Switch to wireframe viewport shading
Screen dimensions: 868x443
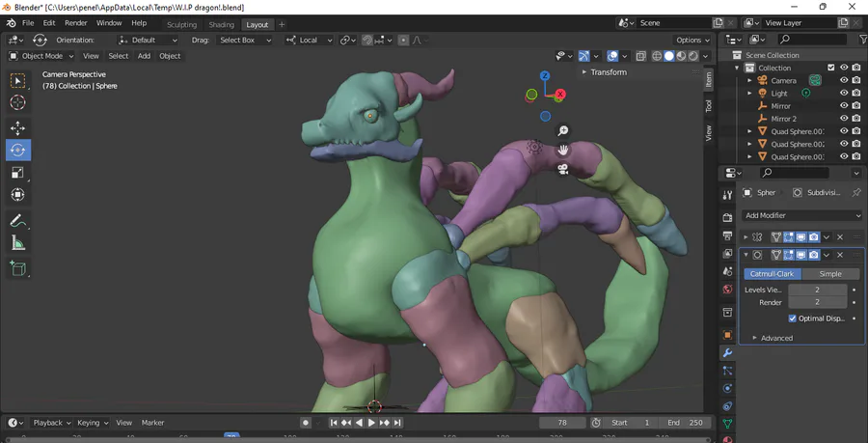pos(657,56)
